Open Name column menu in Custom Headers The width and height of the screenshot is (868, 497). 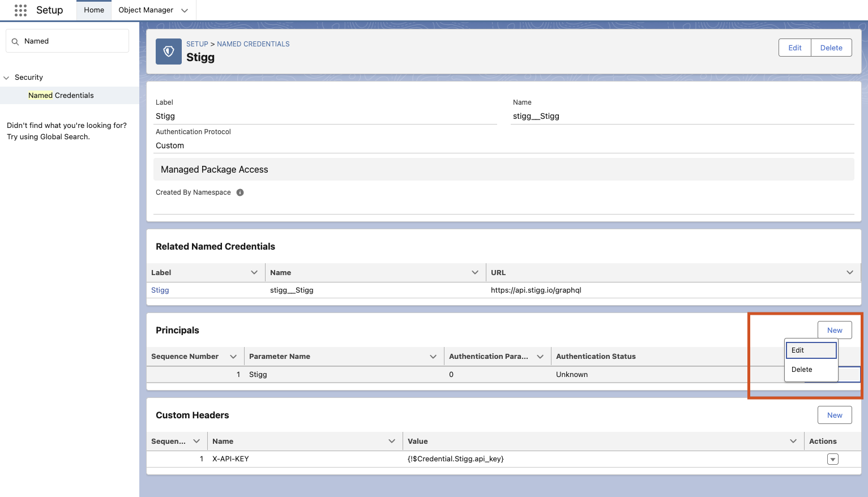pos(392,442)
